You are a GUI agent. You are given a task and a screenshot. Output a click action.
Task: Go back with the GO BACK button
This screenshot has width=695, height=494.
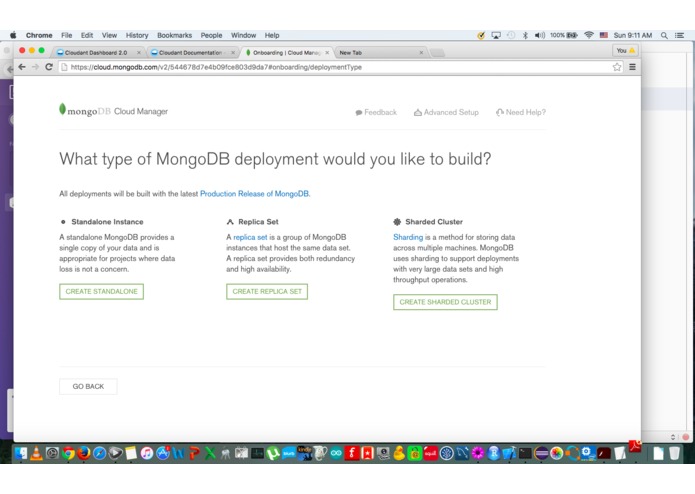[88, 386]
